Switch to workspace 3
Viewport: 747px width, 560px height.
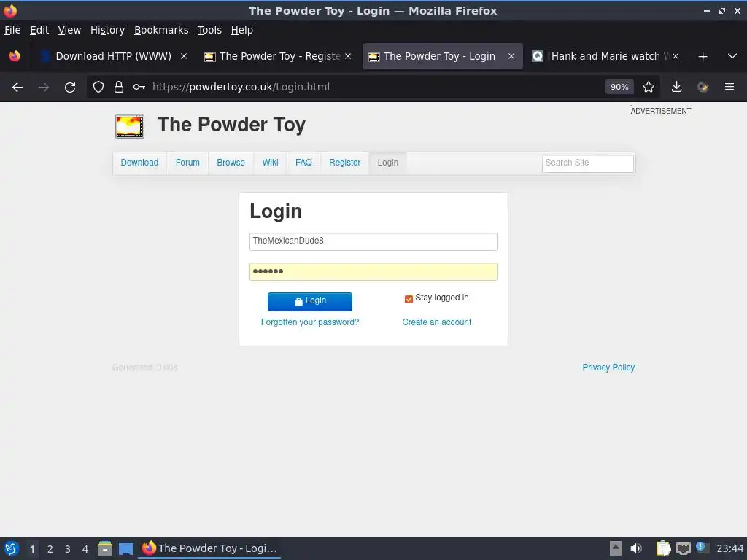coord(68,549)
